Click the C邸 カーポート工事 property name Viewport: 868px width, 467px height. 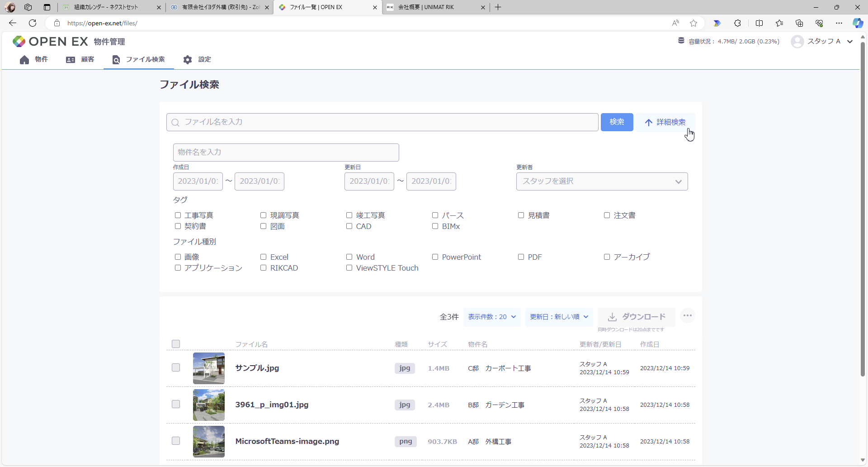coord(499,368)
